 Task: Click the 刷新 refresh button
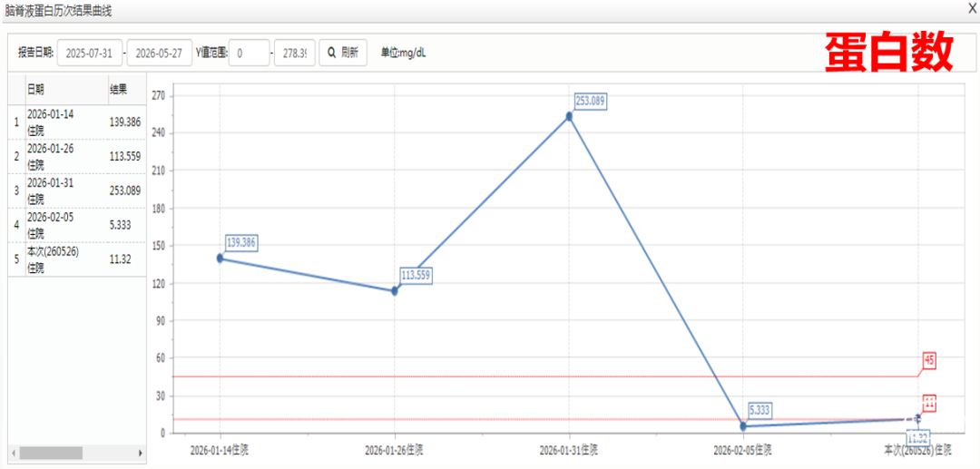click(343, 54)
